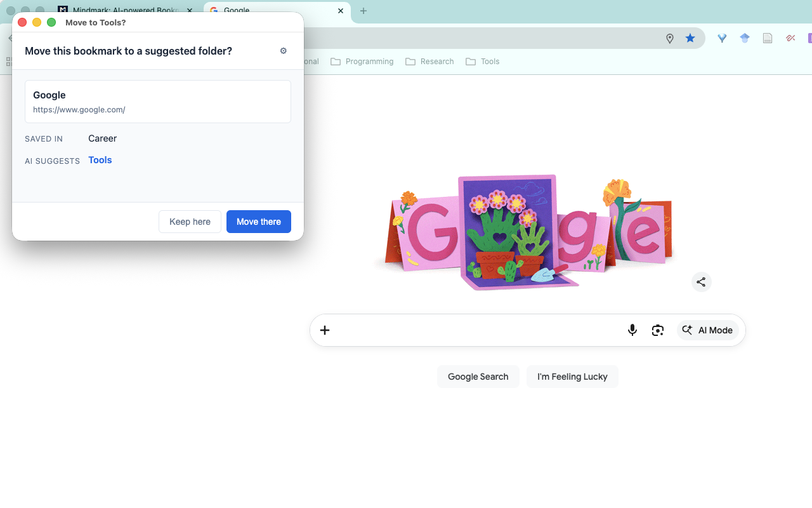This screenshot has width=812, height=508.
Task: Open the gear settings icon in dialog
Action: point(284,51)
